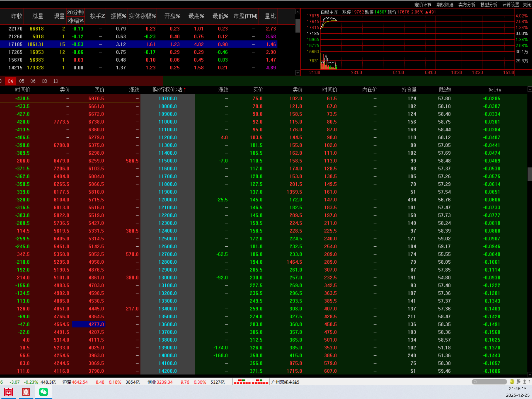Click the red-green market breadth indicator
Screen dimensions: 532x399
(x=251, y=382)
